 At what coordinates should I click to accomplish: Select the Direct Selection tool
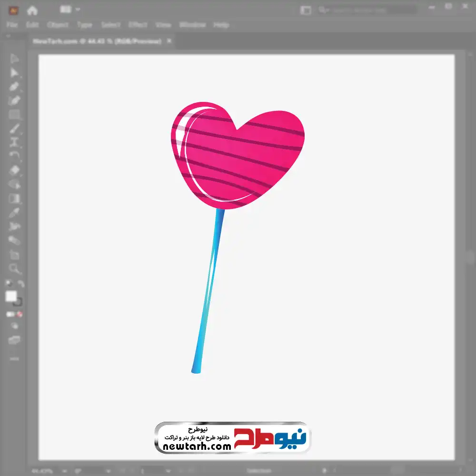pyautogui.click(x=14, y=72)
